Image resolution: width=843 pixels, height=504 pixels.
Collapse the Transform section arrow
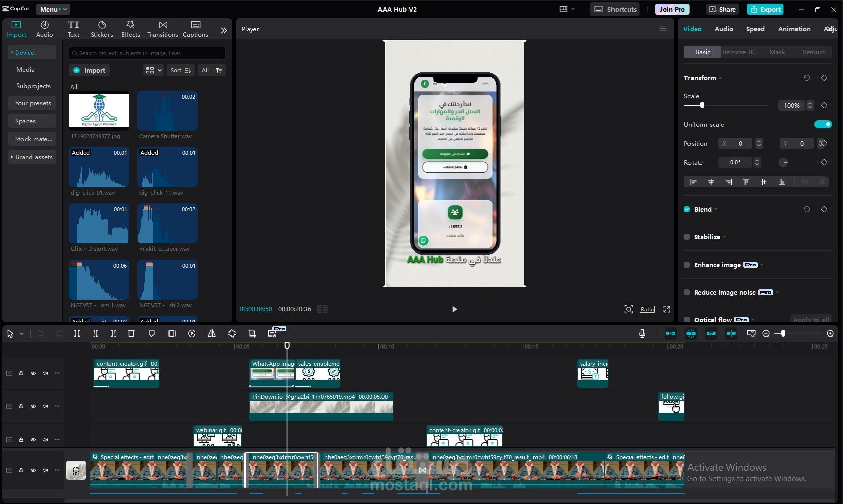(720, 78)
